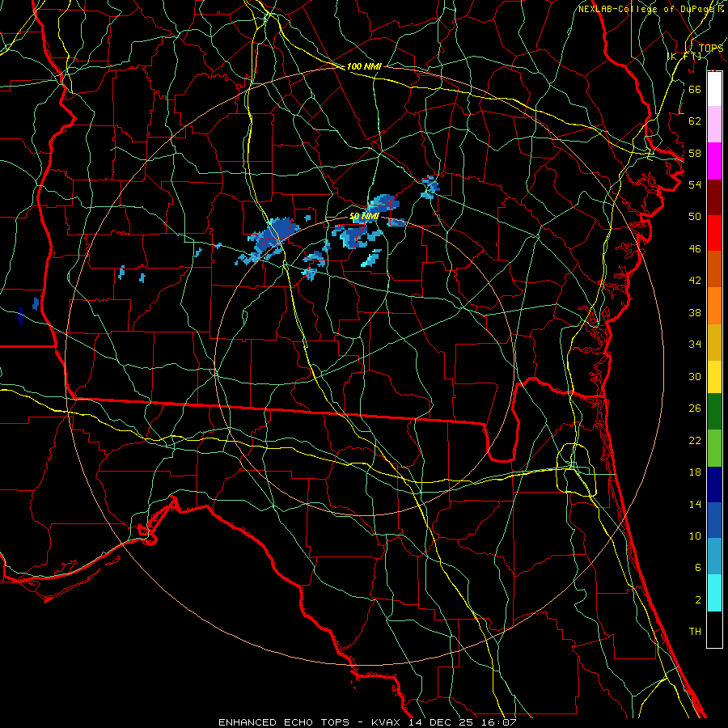Click the dark green legend swatch

[714, 412]
